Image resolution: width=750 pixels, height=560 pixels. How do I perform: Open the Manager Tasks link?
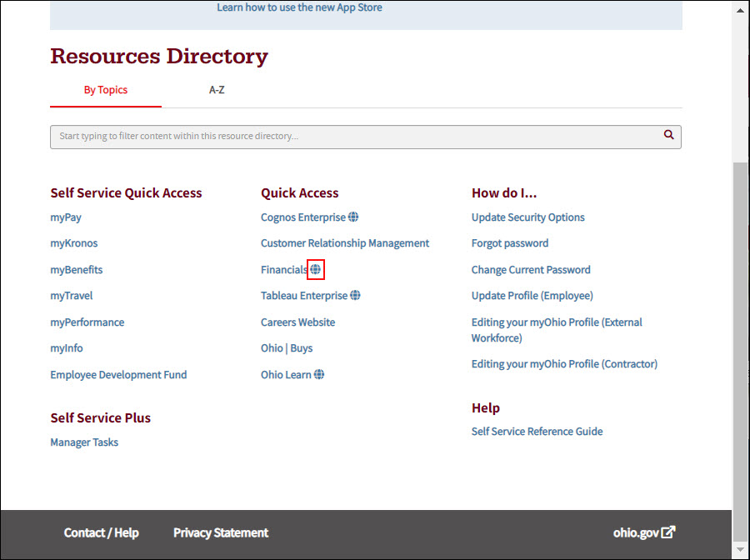[x=84, y=442]
